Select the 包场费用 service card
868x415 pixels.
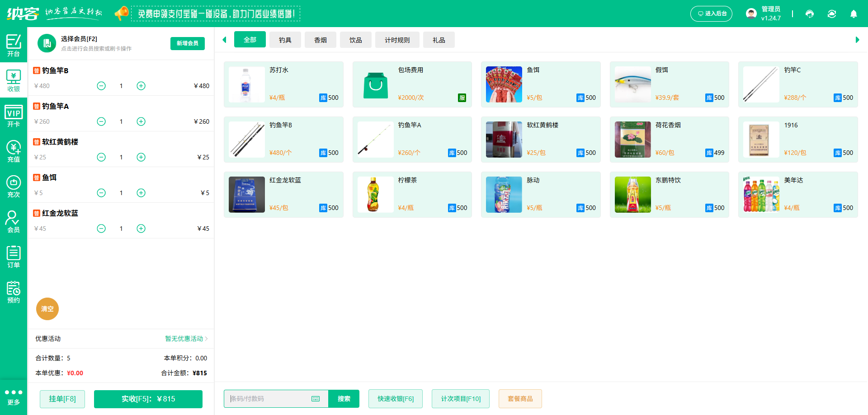pyautogui.click(x=412, y=84)
